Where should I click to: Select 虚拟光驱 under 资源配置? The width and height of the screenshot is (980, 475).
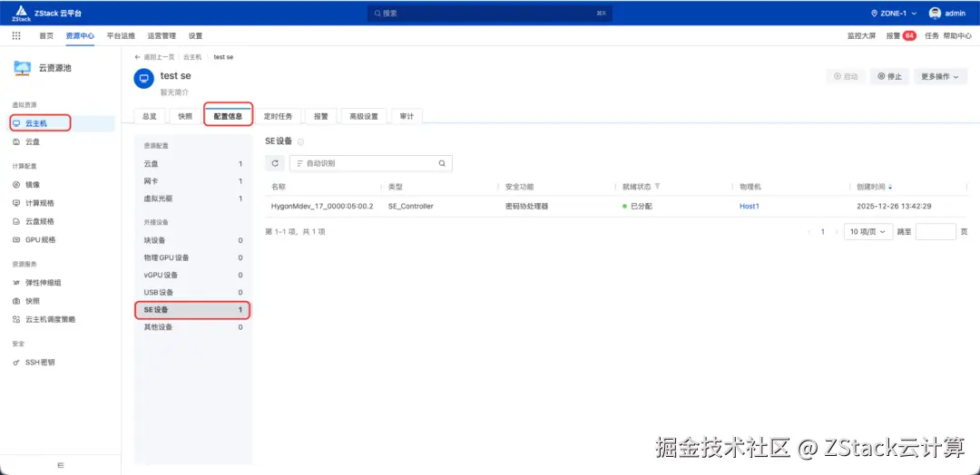point(193,199)
